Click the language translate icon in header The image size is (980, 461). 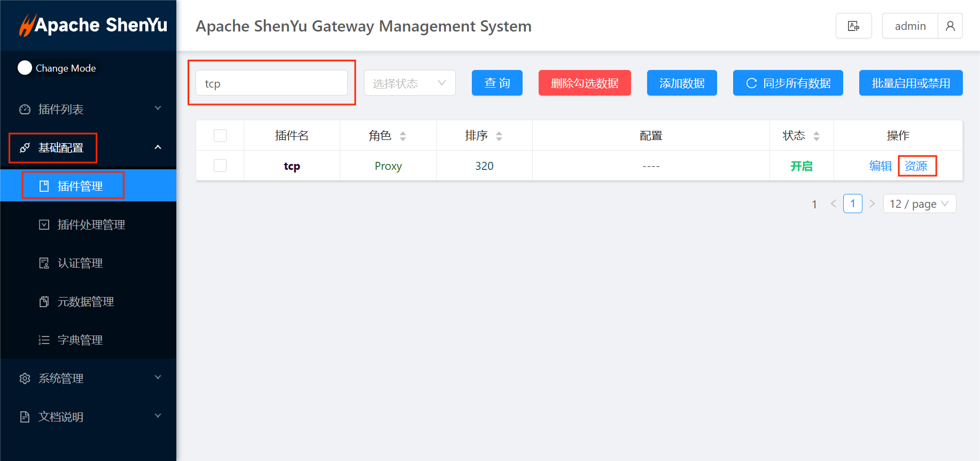(853, 26)
